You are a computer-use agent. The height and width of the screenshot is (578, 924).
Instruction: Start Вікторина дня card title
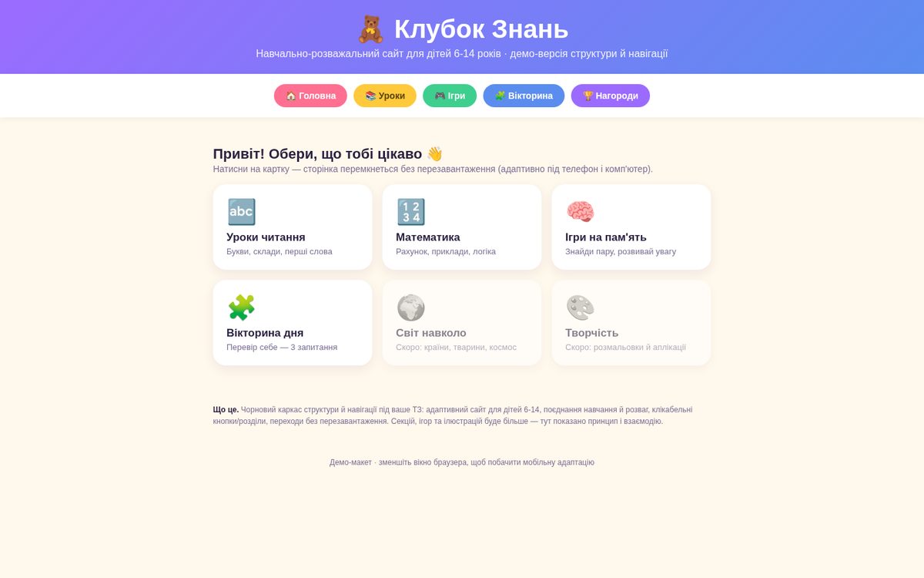(x=265, y=333)
